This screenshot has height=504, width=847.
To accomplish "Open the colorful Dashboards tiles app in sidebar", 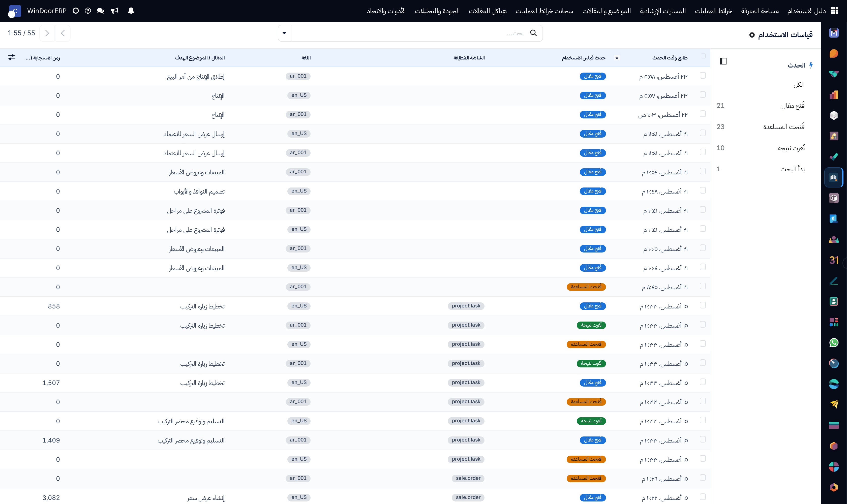I will click(834, 322).
